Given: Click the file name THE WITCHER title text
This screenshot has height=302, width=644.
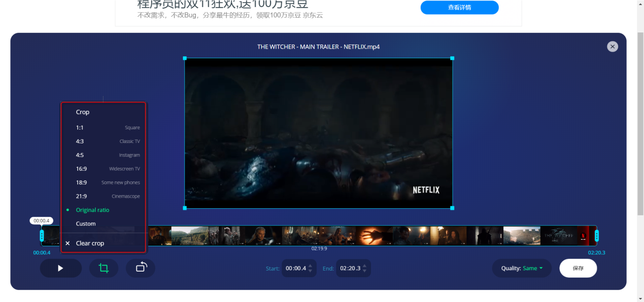Looking at the screenshot, I should tap(318, 47).
